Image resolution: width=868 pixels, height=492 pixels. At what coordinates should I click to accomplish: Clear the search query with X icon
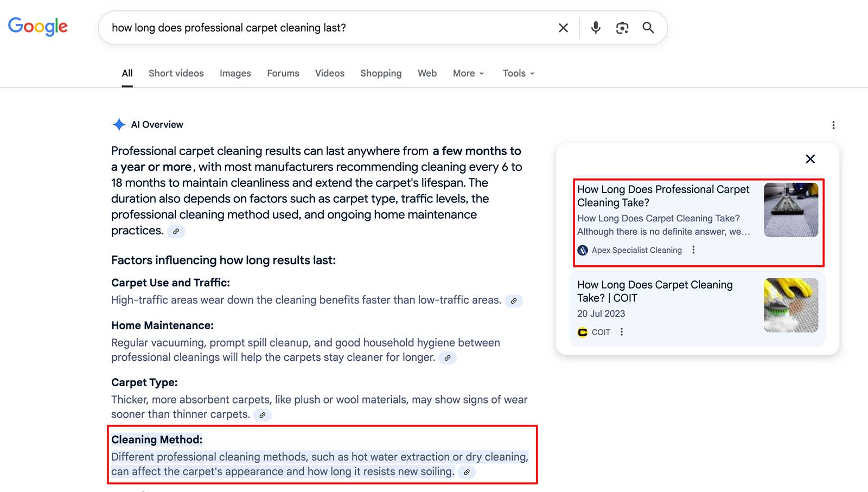(x=563, y=28)
